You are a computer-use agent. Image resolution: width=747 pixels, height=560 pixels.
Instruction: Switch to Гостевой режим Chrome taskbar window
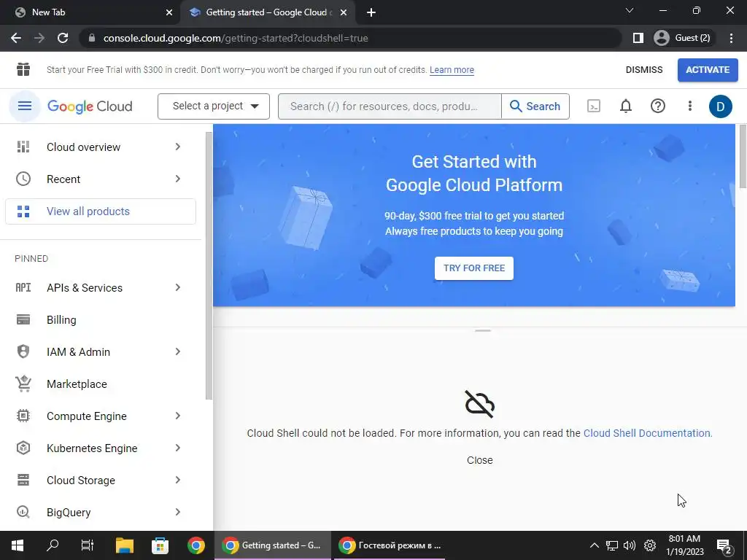click(x=390, y=545)
